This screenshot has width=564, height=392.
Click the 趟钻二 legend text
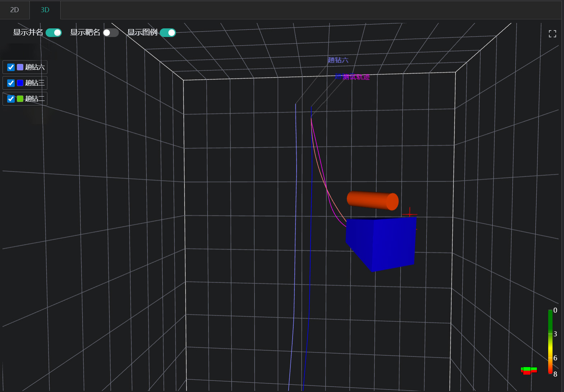pos(35,99)
